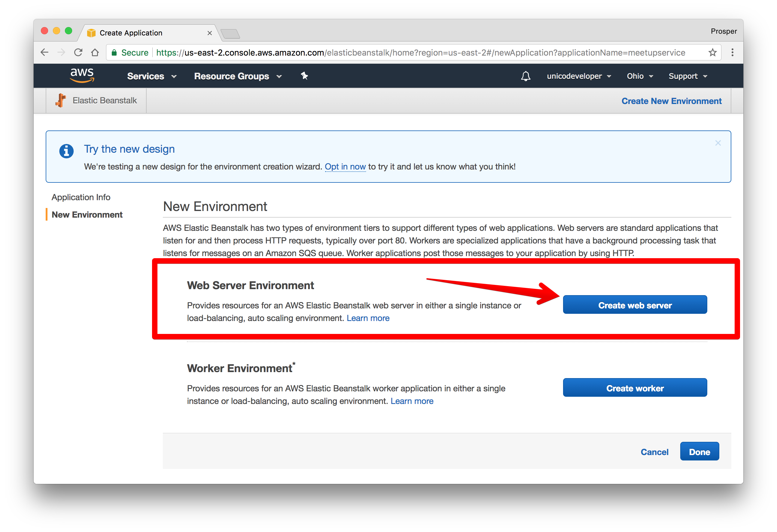The image size is (777, 532).
Task: Go to browser home icon
Action: click(95, 53)
